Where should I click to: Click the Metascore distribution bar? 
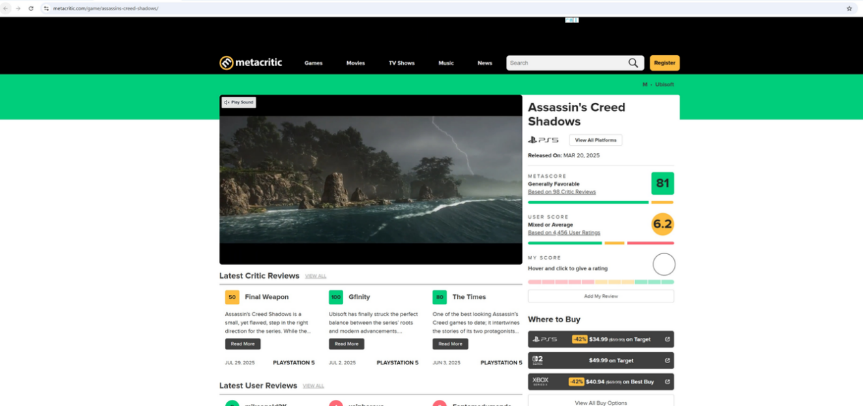(600, 202)
